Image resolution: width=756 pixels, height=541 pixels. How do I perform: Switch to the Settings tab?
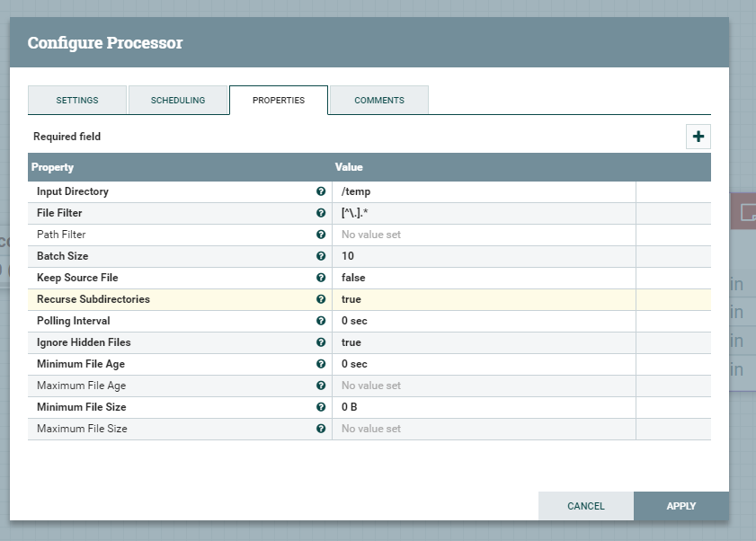point(77,100)
